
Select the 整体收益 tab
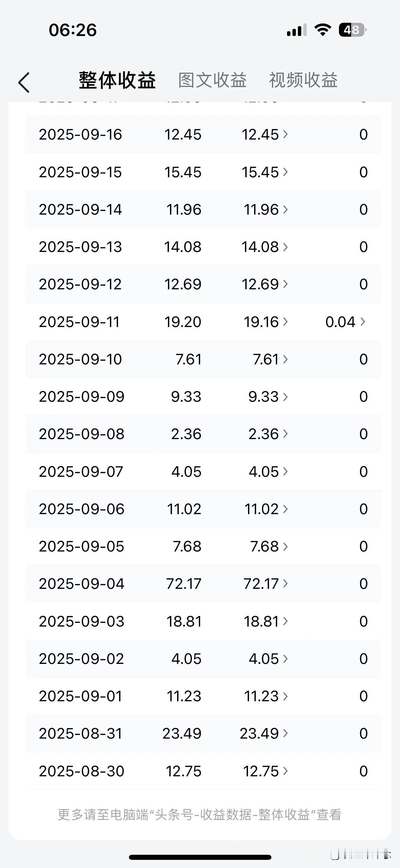pyautogui.click(x=117, y=80)
